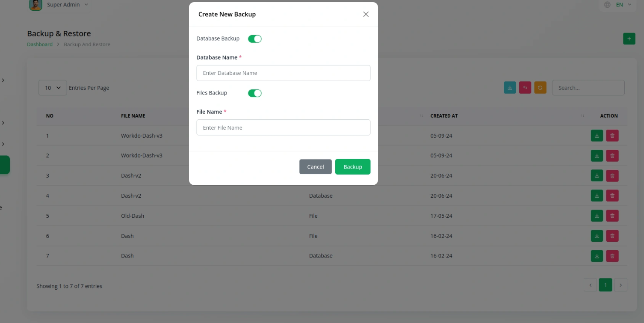Image resolution: width=644 pixels, height=323 pixels.
Task: Delete backup in row 2
Action: [612, 156]
